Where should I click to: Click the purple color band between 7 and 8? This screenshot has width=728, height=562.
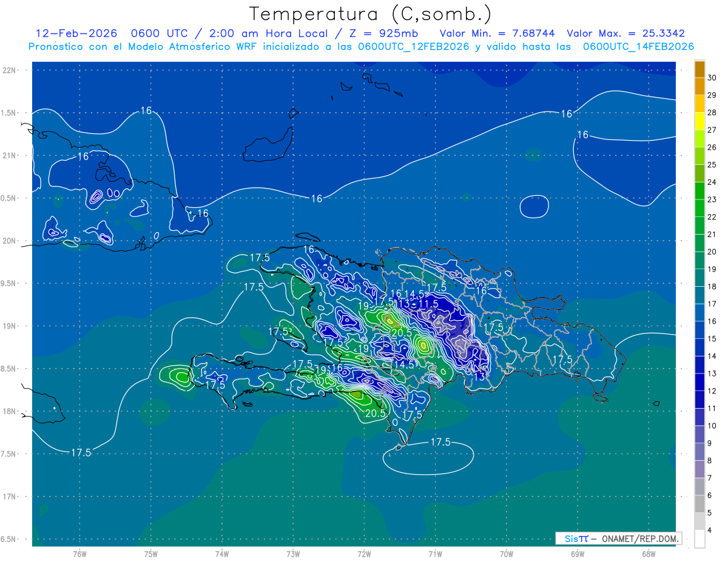coord(699,469)
